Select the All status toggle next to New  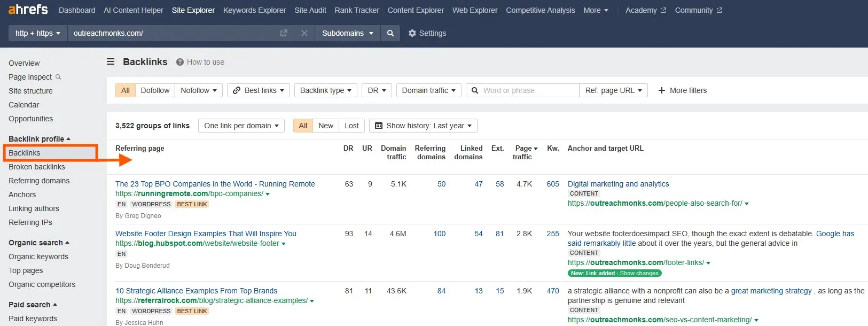coord(303,126)
